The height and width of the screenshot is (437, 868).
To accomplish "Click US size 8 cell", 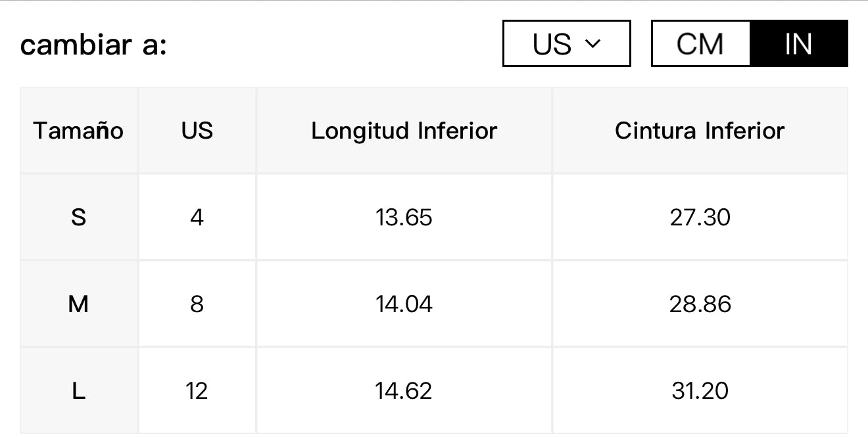I will click(197, 304).
